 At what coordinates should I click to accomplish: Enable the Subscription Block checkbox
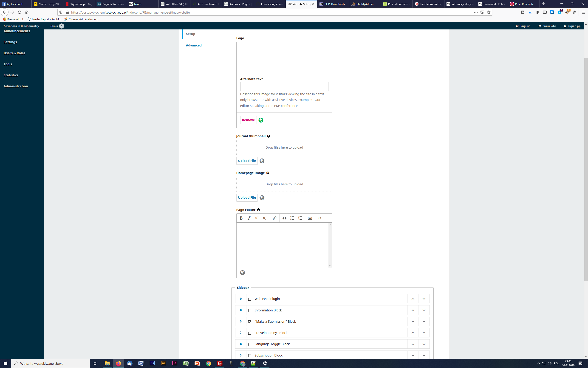250,356
